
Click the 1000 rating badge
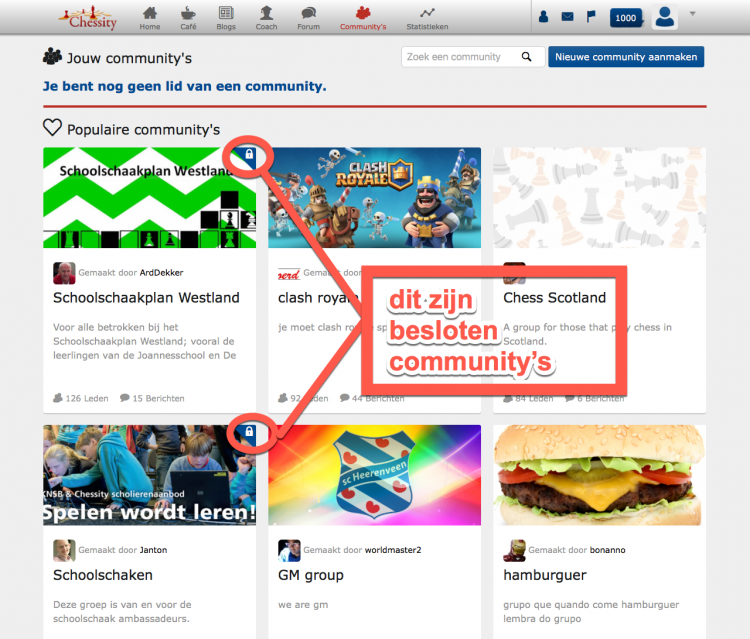[x=626, y=18]
